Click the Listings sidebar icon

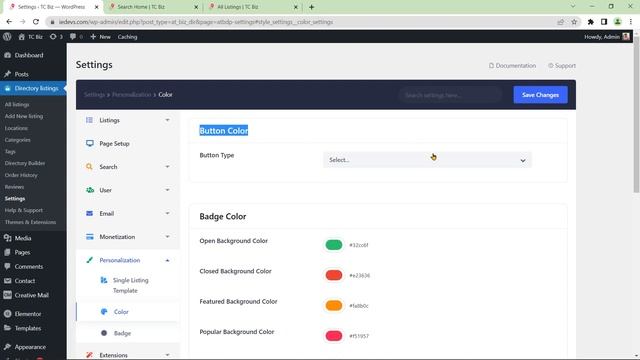tap(89, 120)
